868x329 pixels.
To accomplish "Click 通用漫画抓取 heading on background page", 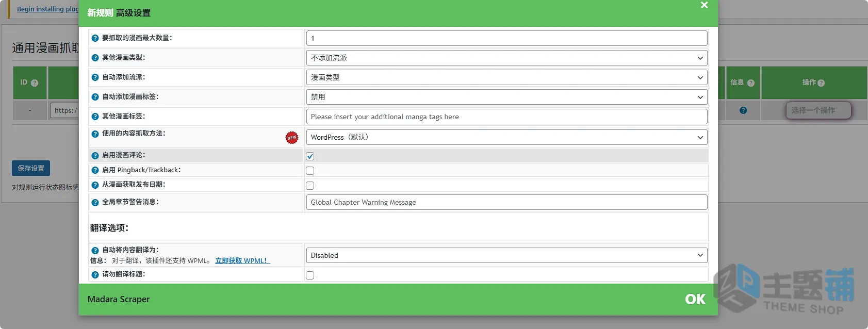I will point(45,48).
